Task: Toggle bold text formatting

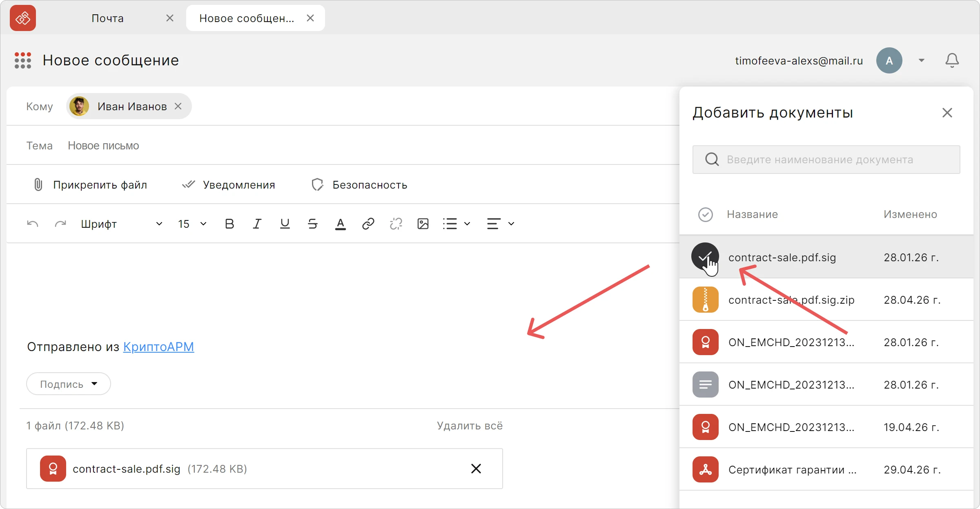Action: point(229,224)
